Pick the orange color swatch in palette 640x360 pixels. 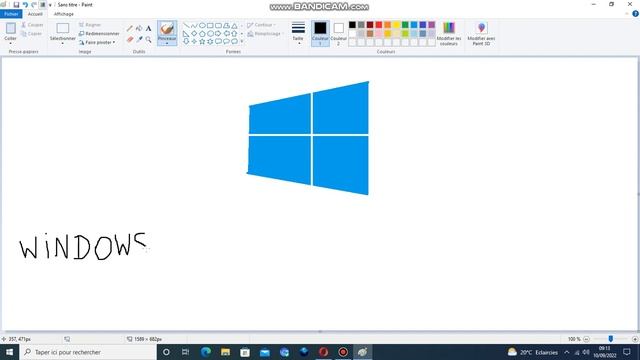coord(388,25)
